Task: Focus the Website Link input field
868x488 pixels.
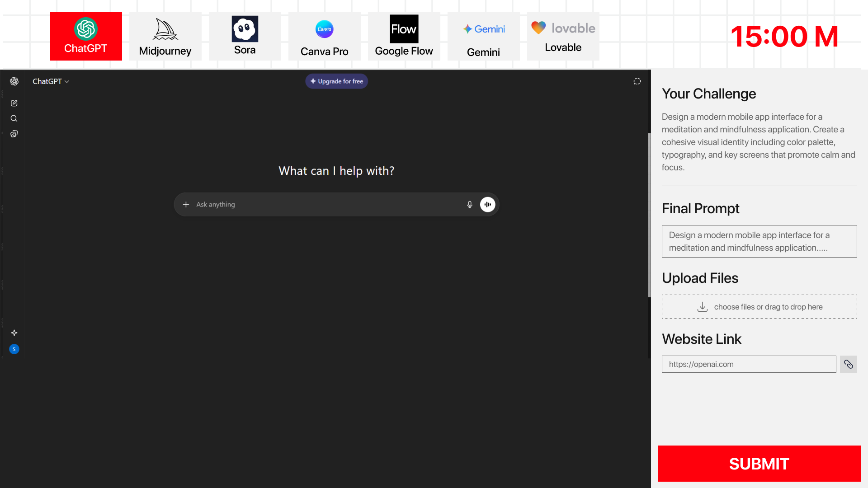Action: (x=749, y=364)
